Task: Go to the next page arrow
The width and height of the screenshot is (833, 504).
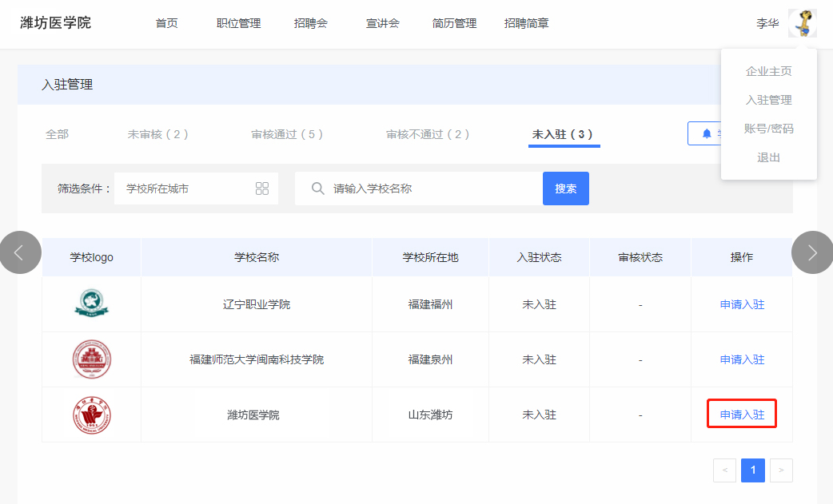Action: coord(781,470)
